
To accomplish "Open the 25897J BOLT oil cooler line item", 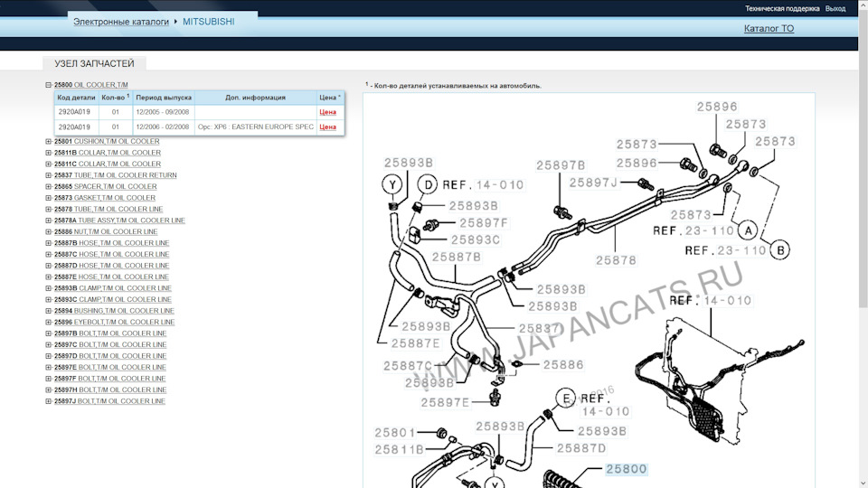I will (x=109, y=401).
